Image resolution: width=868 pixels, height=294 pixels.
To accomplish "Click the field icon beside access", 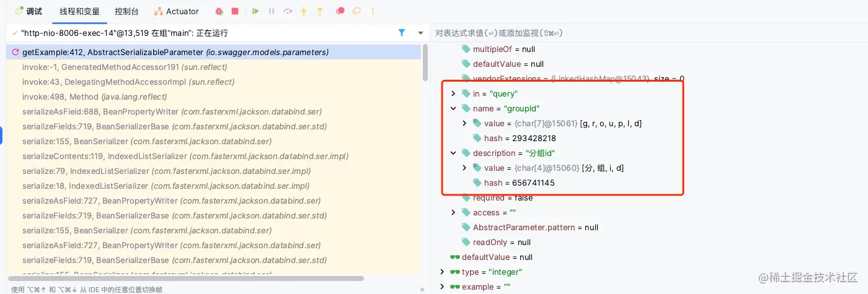I will point(466,212).
